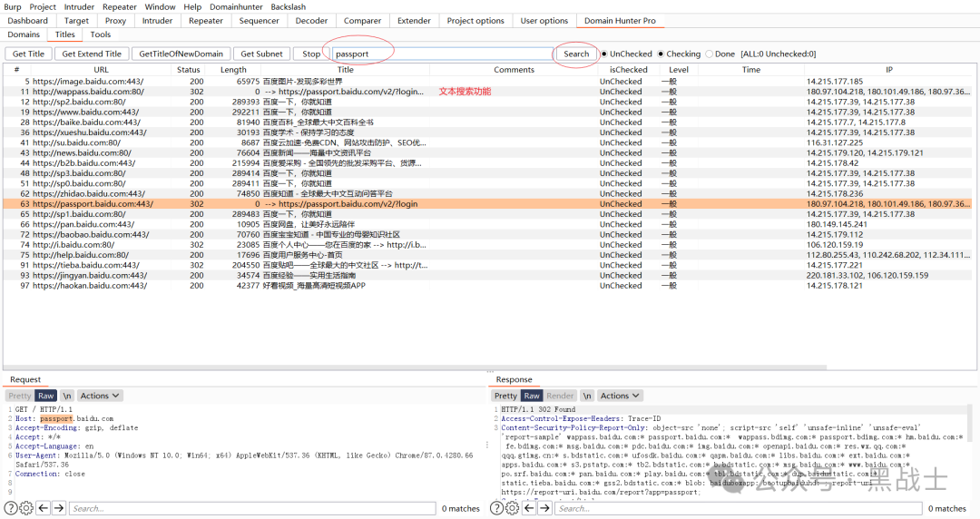This screenshot has height=519, width=980.
Task: Switch Response view to Render
Action: [x=560, y=396]
